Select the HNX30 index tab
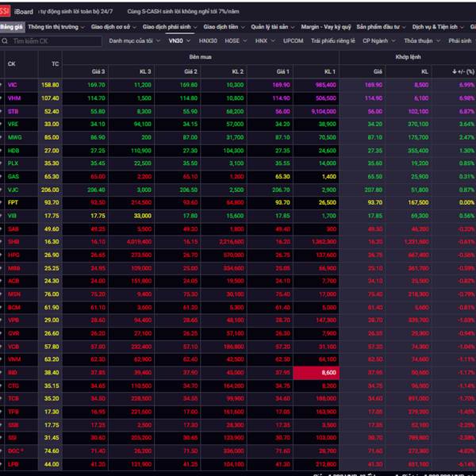The height and width of the screenshot is (476, 476). pos(209,40)
